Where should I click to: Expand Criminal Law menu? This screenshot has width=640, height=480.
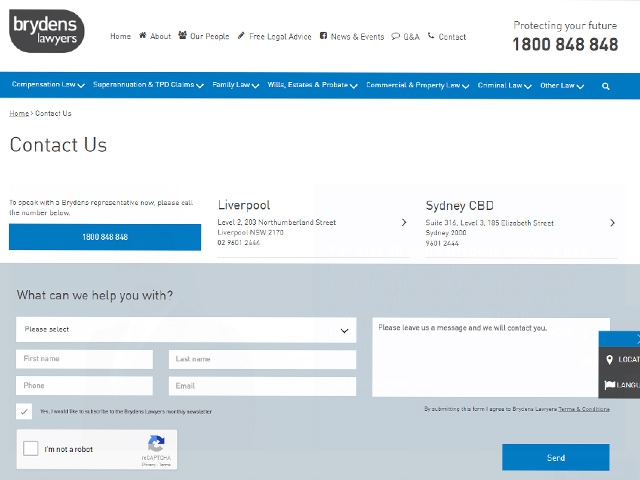(x=504, y=85)
